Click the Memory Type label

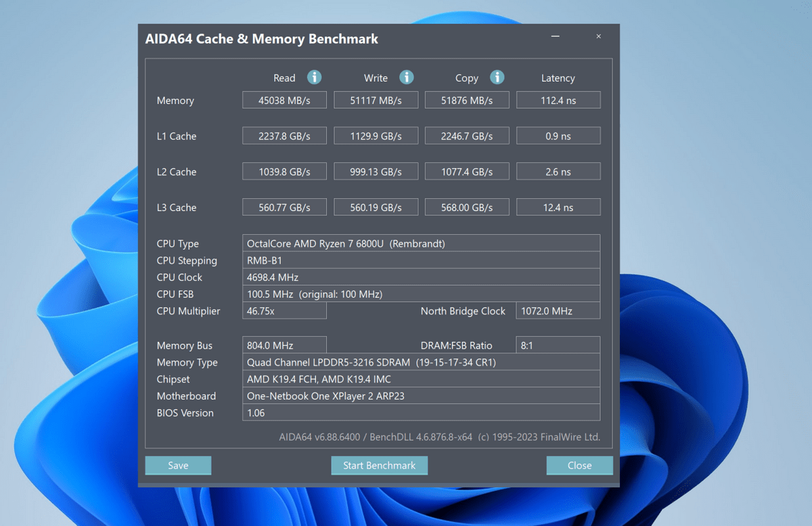point(187,362)
